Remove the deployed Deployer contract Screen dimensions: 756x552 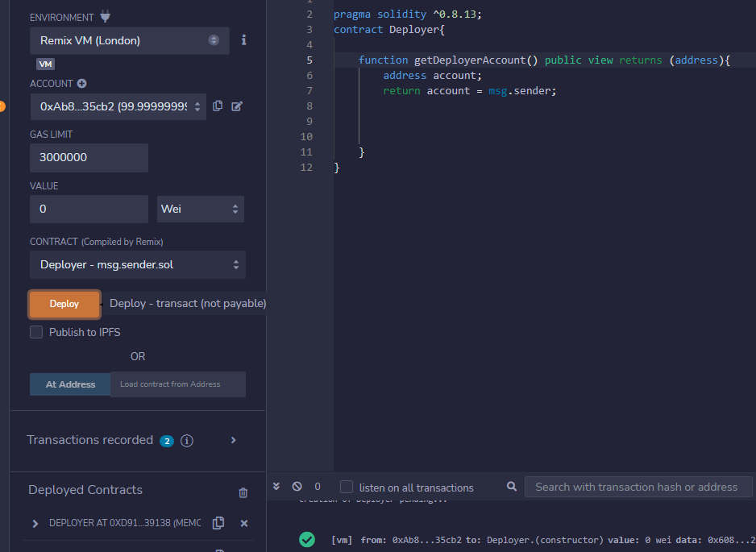pyautogui.click(x=244, y=524)
